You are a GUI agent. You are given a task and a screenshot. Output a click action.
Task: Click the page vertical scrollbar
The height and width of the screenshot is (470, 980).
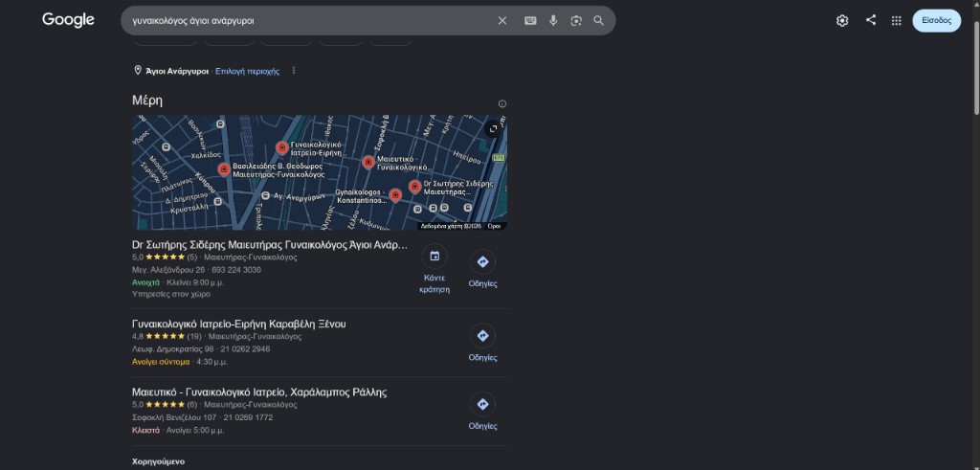pos(975,69)
